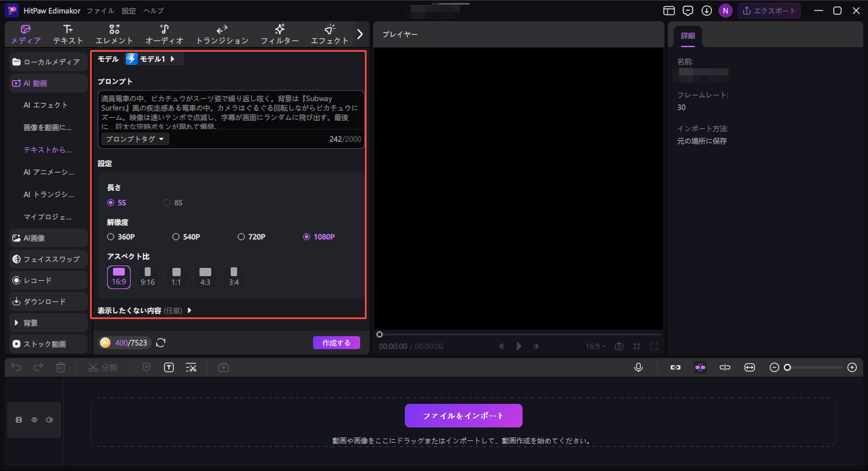
Task: Choose 360P resolution
Action: click(x=121, y=237)
